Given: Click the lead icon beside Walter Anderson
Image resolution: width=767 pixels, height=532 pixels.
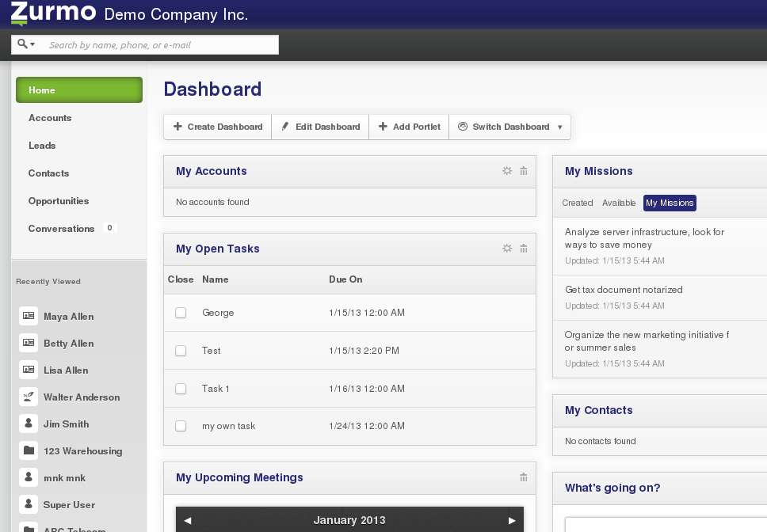Looking at the screenshot, I should pos(29,397).
